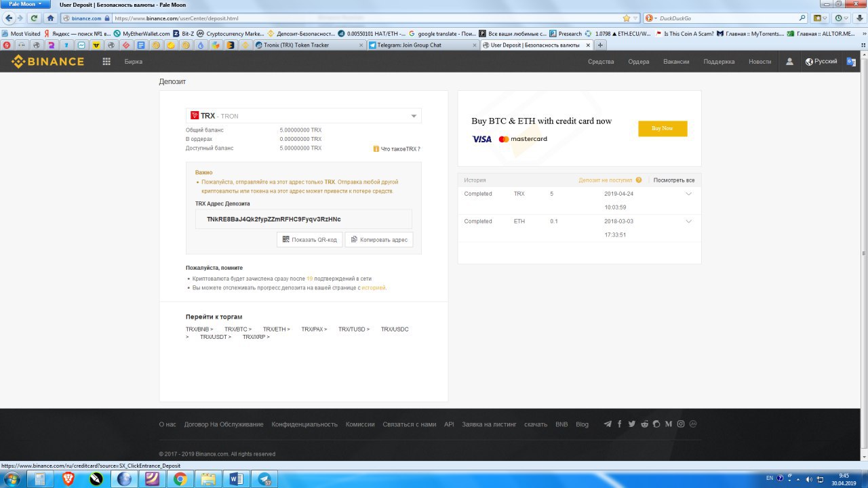Open a new browser tab
The height and width of the screenshot is (488, 868).
[600, 45]
